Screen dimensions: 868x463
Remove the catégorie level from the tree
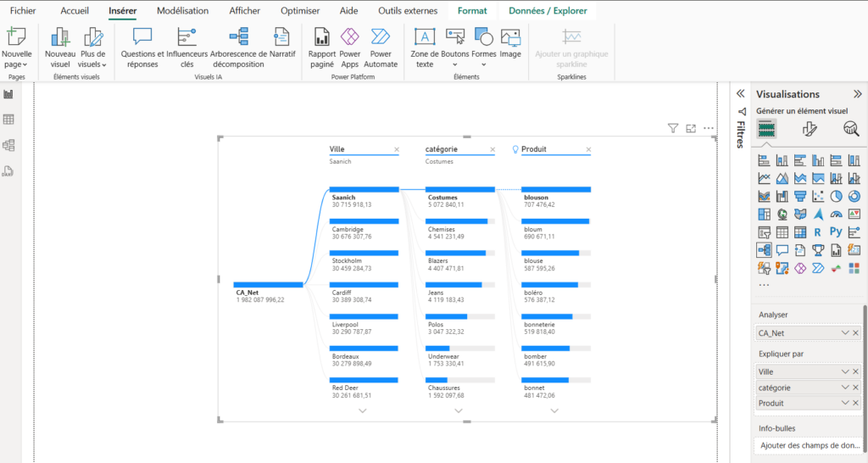pos(492,149)
